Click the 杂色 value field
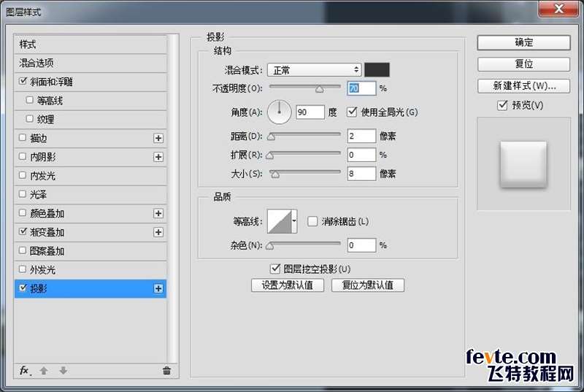 [361, 245]
